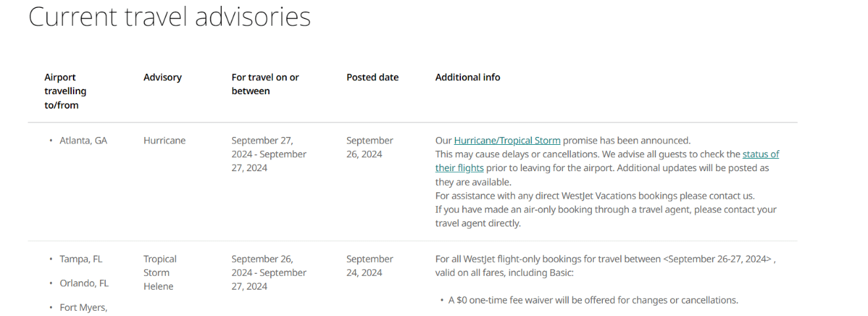Click the "For travel on or between" header
The width and height of the screenshot is (868, 316).
(265, 84)
